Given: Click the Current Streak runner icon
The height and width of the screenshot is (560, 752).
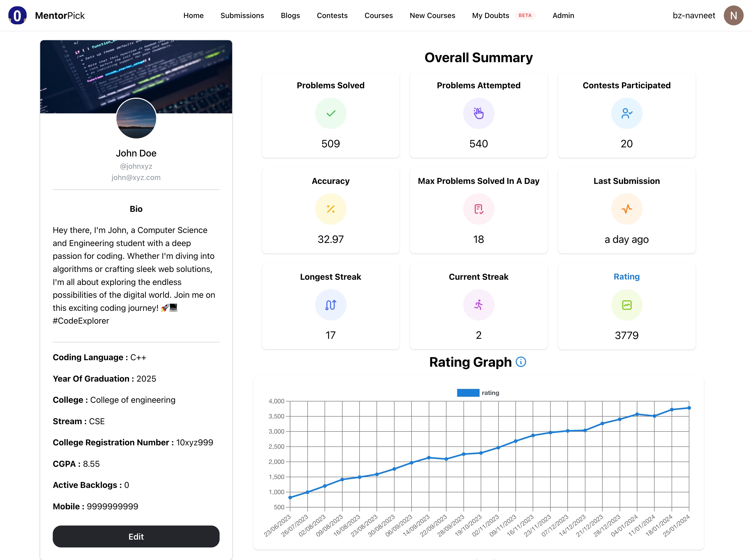Looking at the screenshot, I should tap(478, 305).
